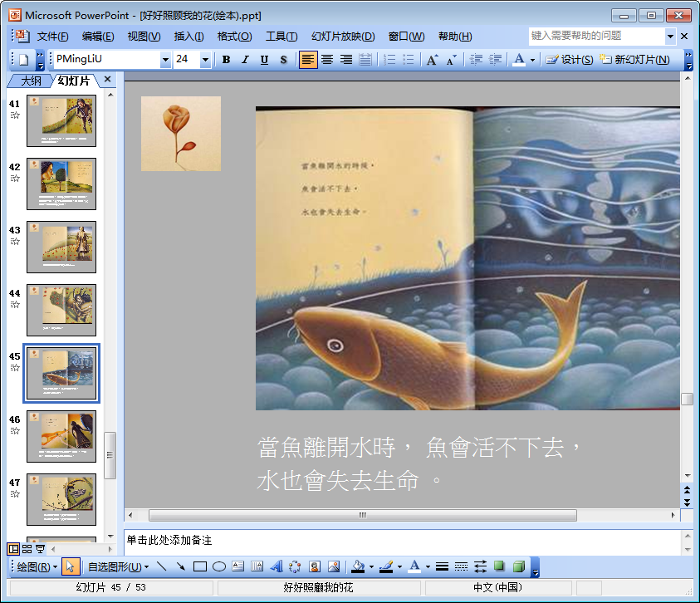The height and width of the screenshot is (603, 700).
Task: Select the Oval shape tool
Action: click(x=218, y=566)
